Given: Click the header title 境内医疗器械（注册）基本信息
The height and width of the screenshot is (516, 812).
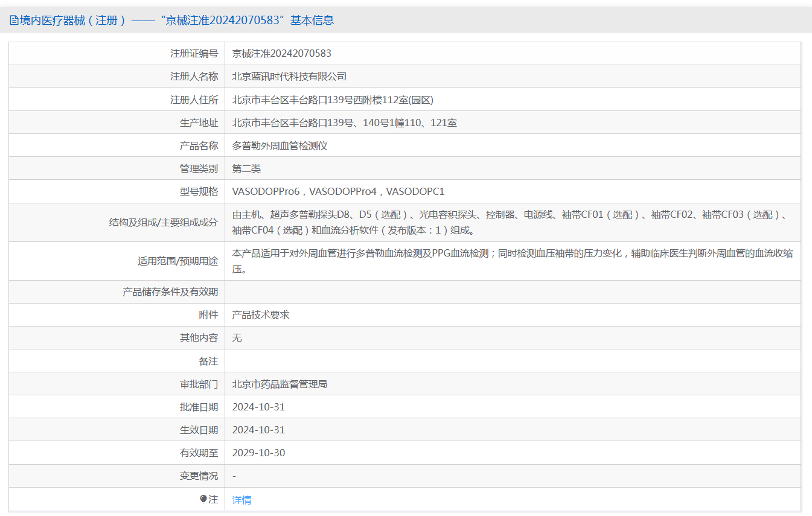Looking at the screenshot, I should point(176,21).
